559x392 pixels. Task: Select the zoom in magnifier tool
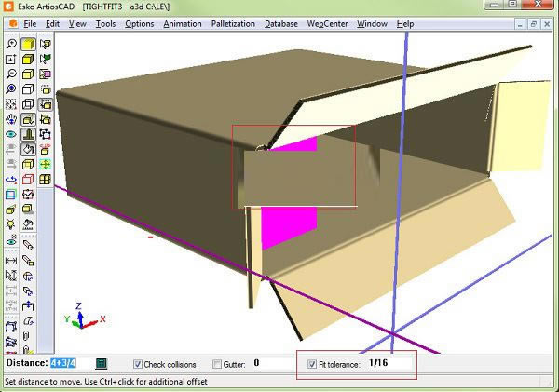point(10,44)
